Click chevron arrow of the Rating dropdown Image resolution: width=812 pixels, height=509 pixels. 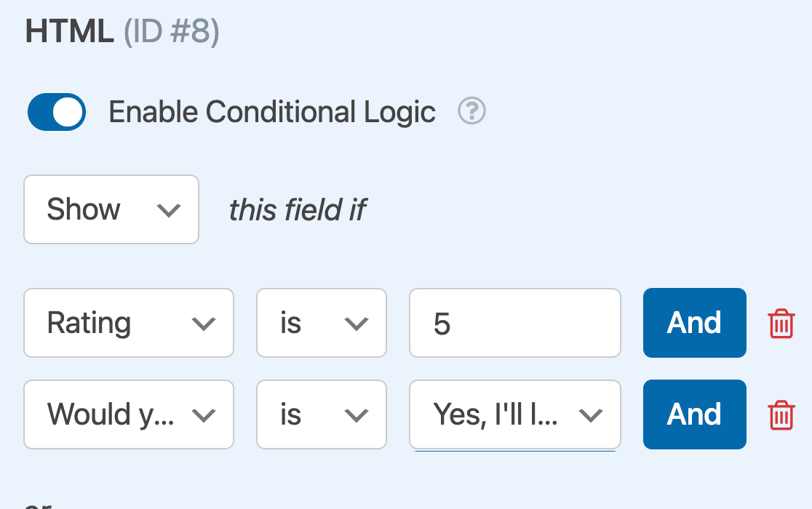coord(203,324)
